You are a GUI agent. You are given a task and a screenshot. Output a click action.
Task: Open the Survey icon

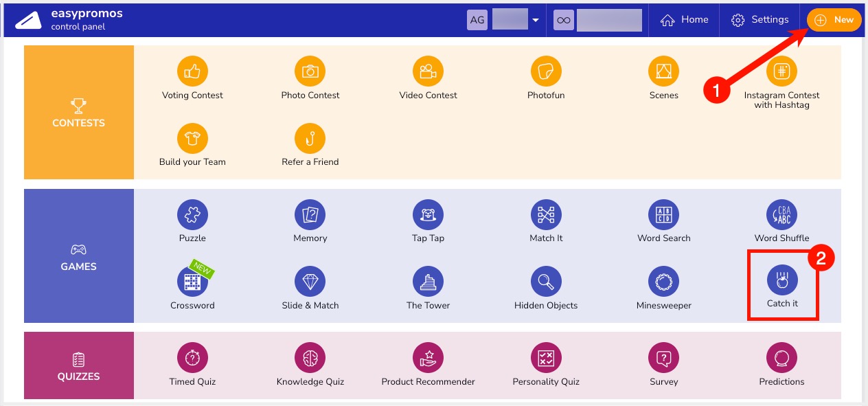pos(664,358)
